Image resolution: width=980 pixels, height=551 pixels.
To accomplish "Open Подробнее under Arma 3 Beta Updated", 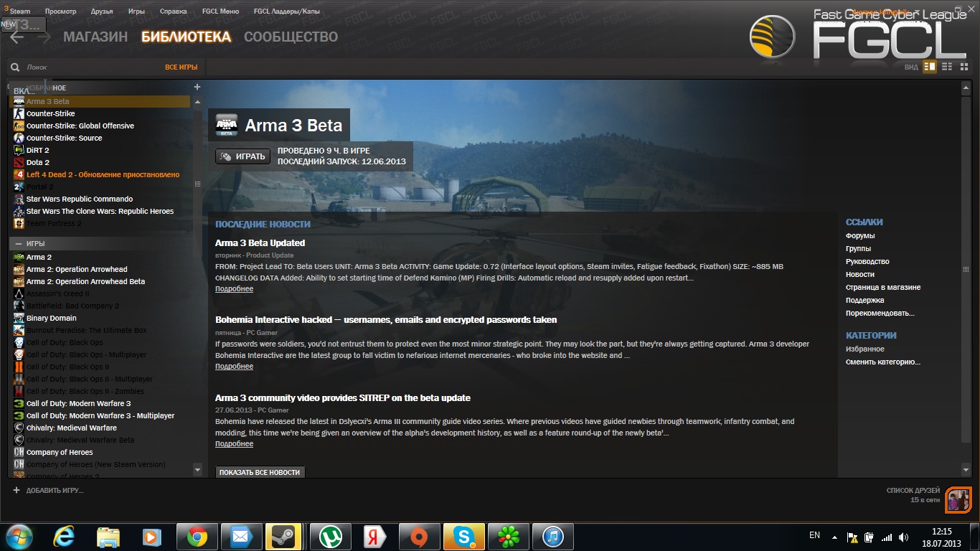I will 234,288.
